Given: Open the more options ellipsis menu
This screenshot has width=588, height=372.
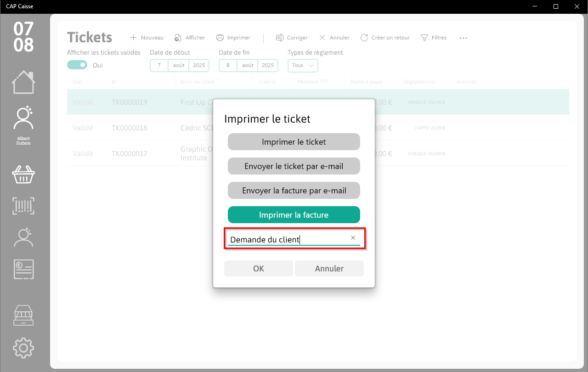Looking at the screenshot, I should pyautogui.click(x=464, y=38).
